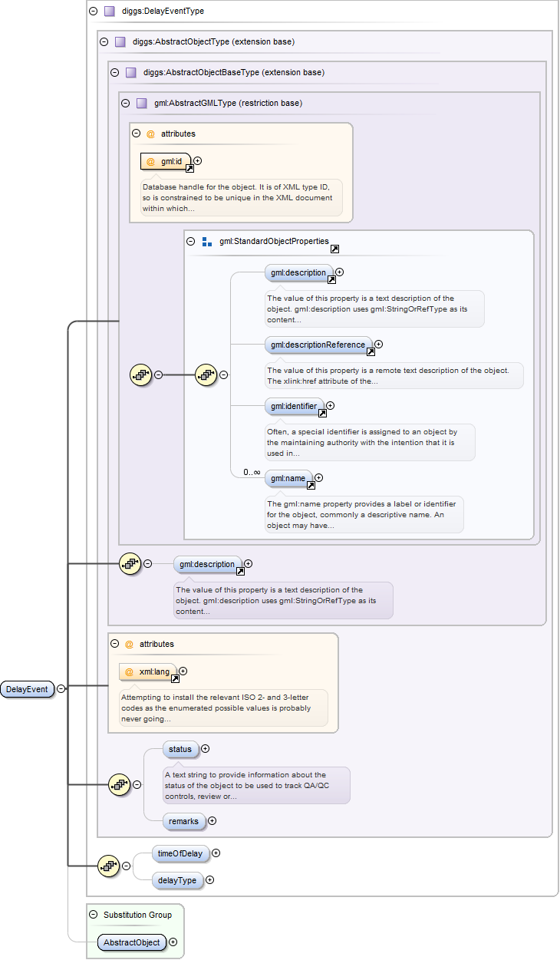Click the sequence compositor icon beside timeOfDelay
This screenshot has width=560, height=960.
[108, 866]
